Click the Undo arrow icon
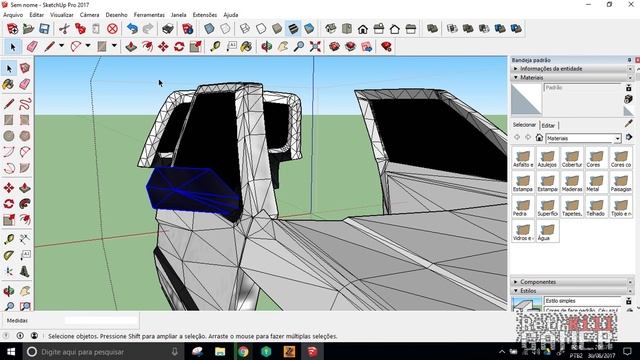The image size is (640, 360). tap(132, 29)
